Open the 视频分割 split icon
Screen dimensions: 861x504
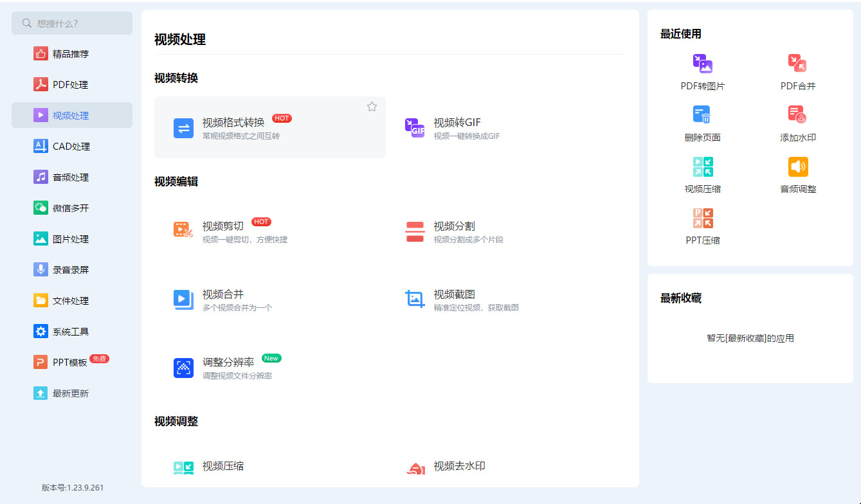pos(415,232)
